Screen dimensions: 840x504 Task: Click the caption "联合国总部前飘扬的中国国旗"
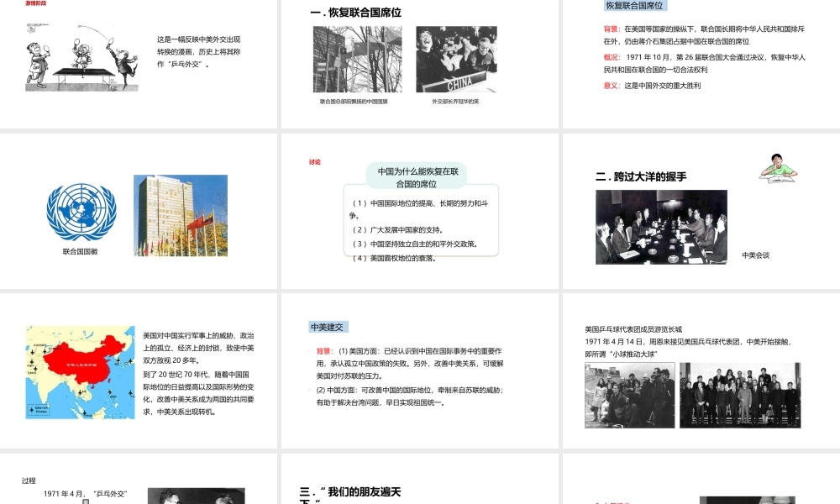tap(354, 102)
